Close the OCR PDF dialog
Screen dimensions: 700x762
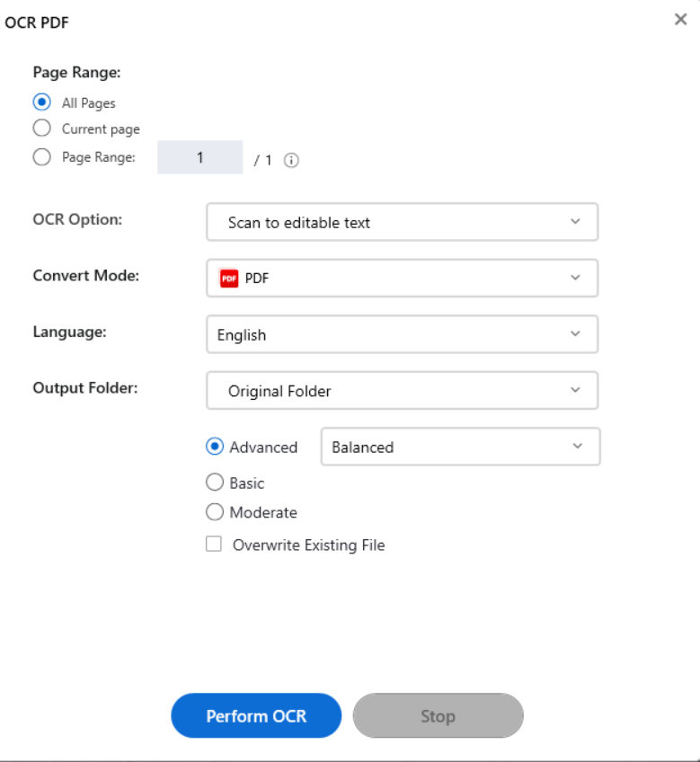coord(680,20)
